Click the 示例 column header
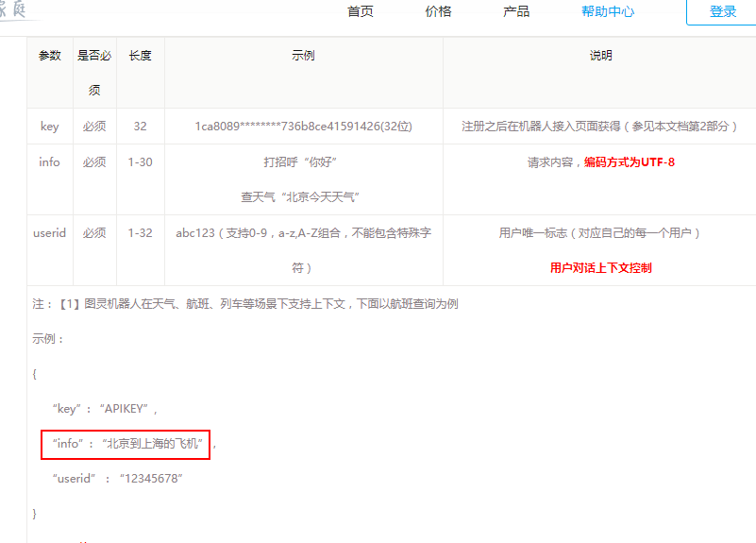Viewport: 756px width, 543px height. tap(303, 56)
